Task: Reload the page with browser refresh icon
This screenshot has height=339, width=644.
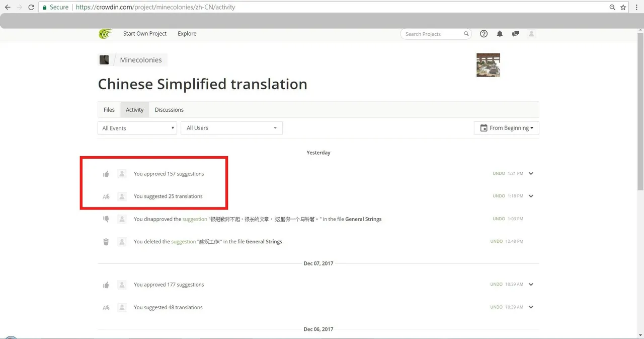Action: click(x=31, y=7)
